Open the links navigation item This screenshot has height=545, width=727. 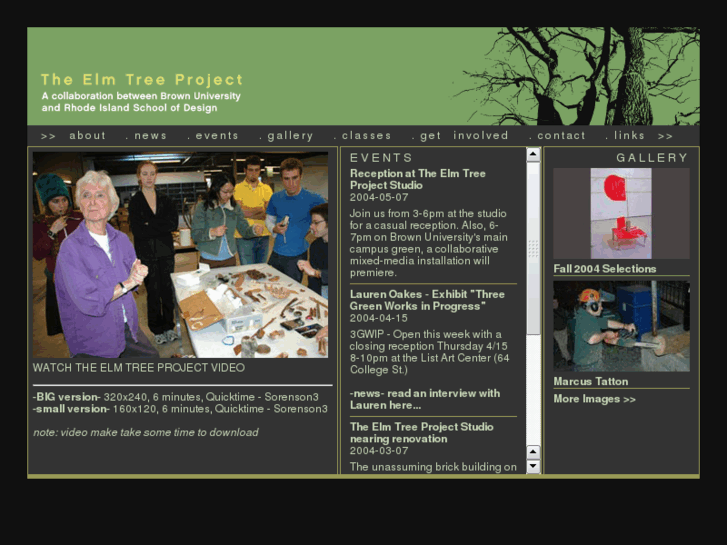pos(629,135)
